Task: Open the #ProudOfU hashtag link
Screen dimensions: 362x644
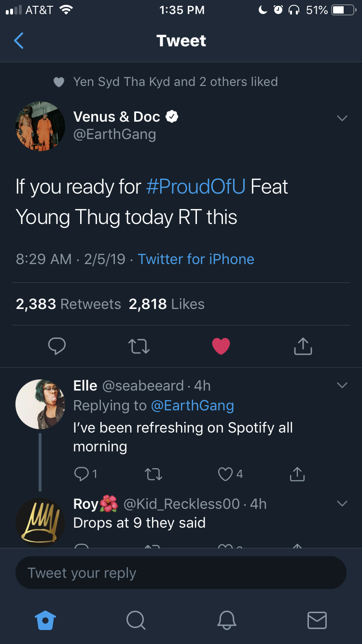Action: 196,187
